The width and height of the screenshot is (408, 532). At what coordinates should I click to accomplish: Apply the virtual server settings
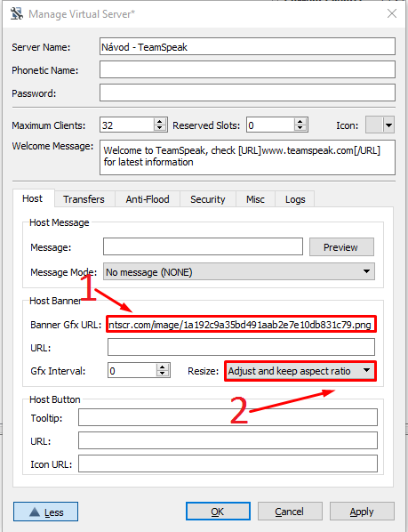[x=362, y=512]
